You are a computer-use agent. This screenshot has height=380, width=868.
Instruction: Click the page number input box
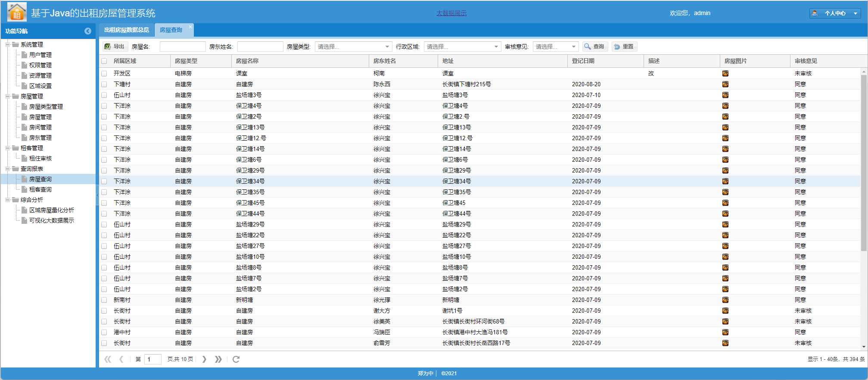tap(152, 359)
